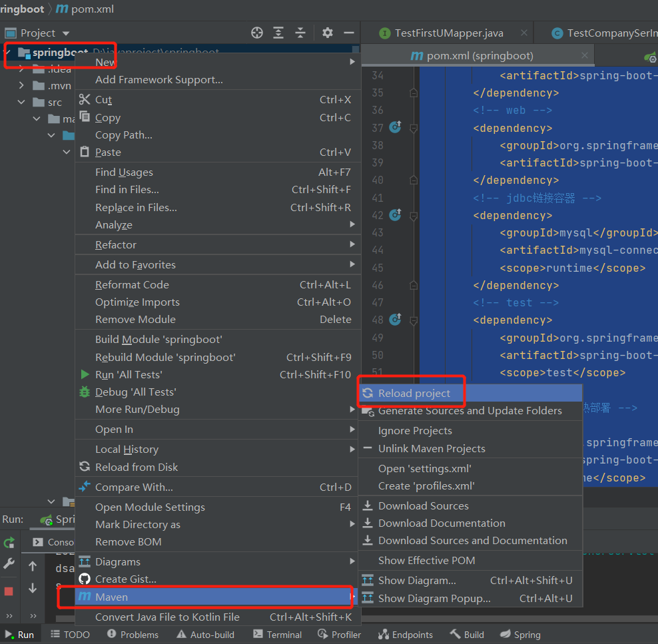Click the Compare With icon
This screenshot has width=658, height=644.
coord(85,487)
